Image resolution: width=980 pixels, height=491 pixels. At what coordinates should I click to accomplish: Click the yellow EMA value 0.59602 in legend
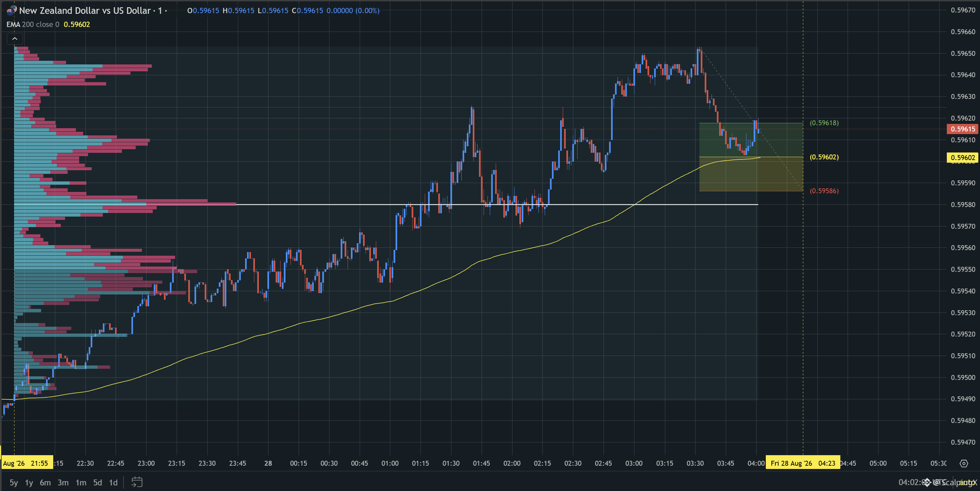click(77, 24)
